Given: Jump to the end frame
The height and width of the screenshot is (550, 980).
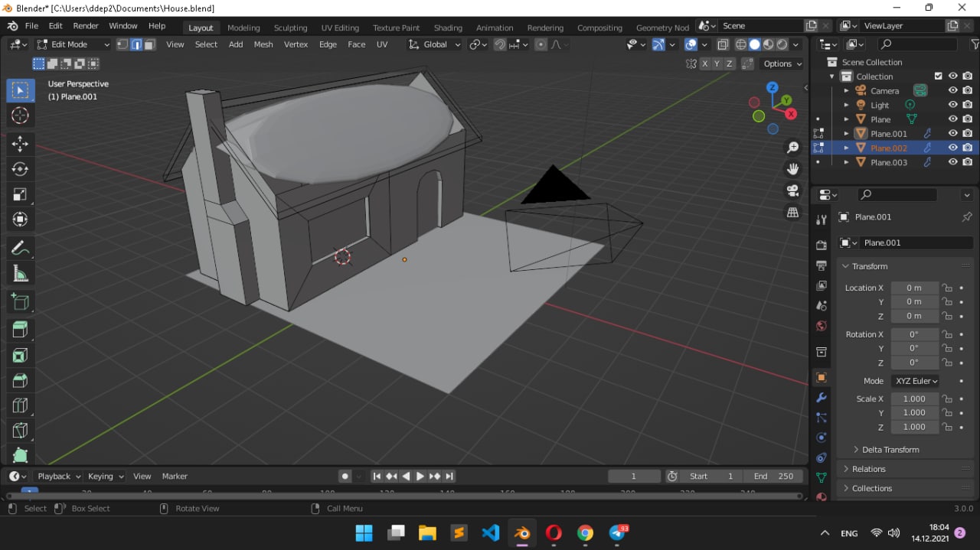Looking at the screenshot, I should tap(449, 476).
